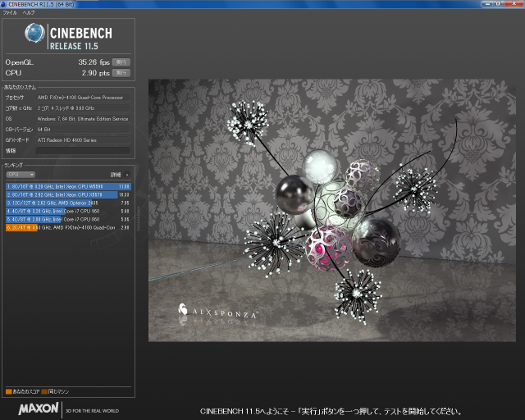Click the orange あなたのスコア legend swatch

[x=9, y=391]
